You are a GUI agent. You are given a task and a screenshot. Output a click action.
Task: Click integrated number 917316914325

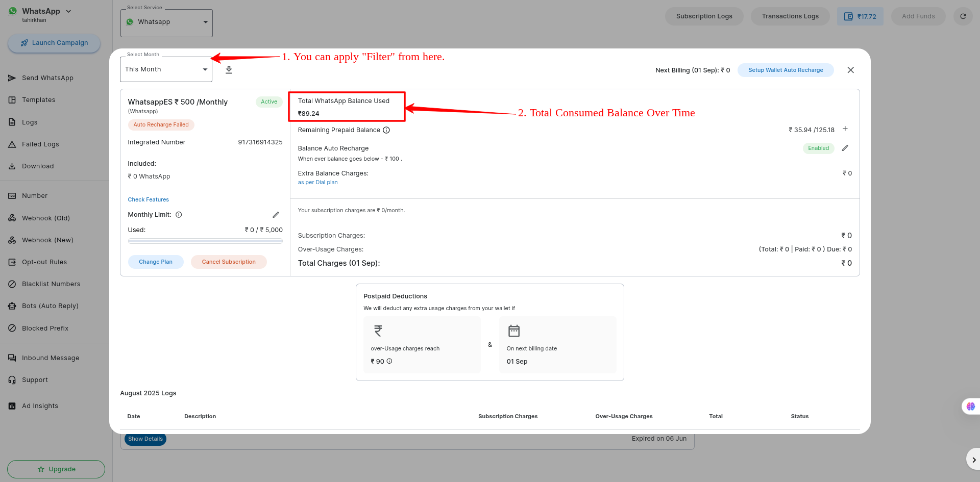(260, 142)
